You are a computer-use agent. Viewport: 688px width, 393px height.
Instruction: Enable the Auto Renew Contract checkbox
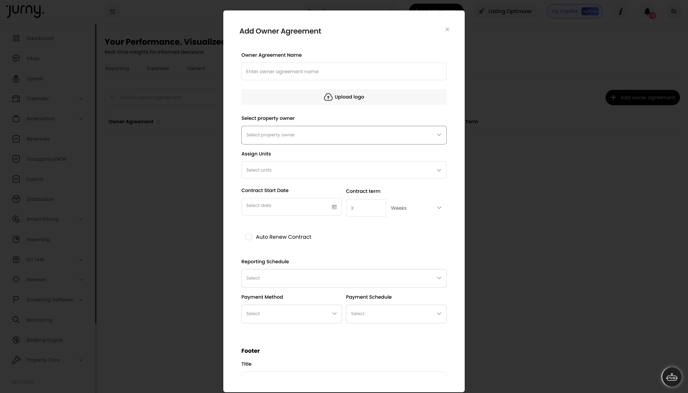(x=248, y=237)
